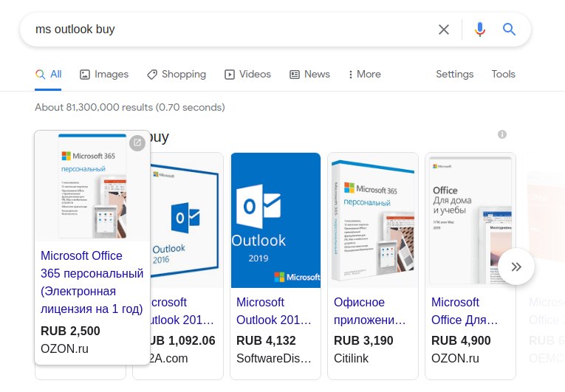
Task: Click the OZON.ru seller under RUB 4,900
Action: tap(455, 359)
